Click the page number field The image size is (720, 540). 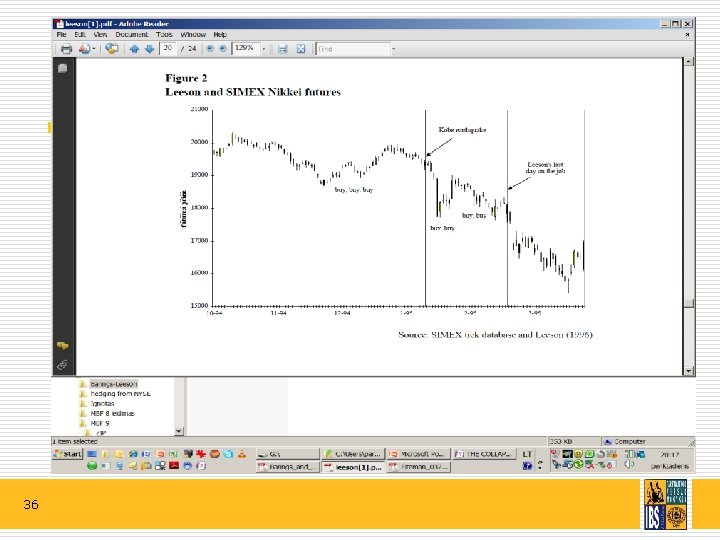point(168,48)
